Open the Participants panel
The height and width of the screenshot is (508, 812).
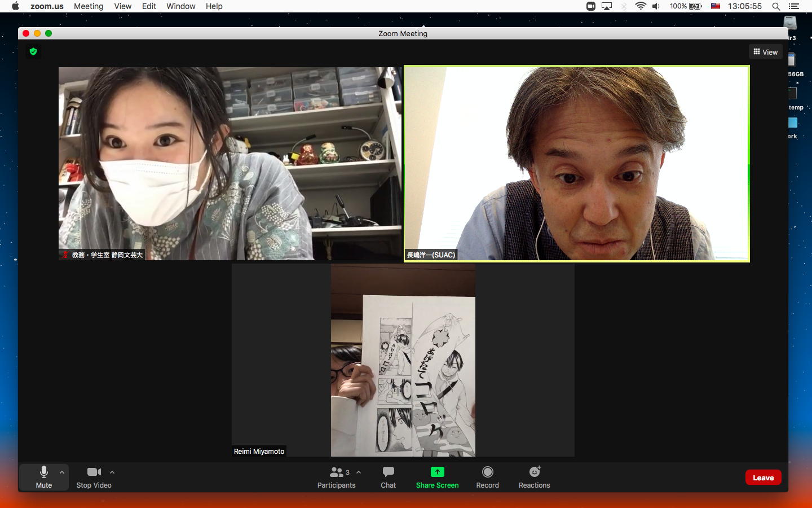click(x=337, y=477)
